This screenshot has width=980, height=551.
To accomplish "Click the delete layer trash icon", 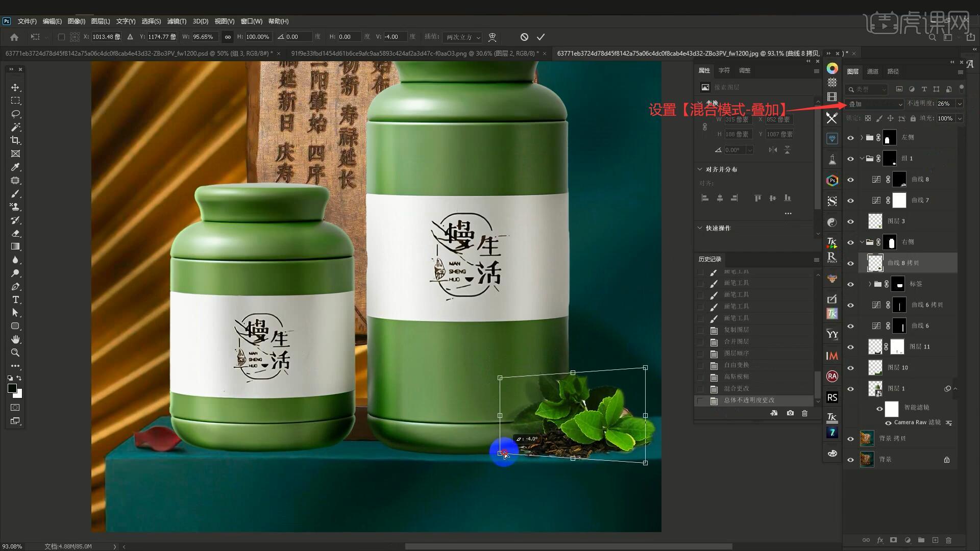I will pos(948,540).
